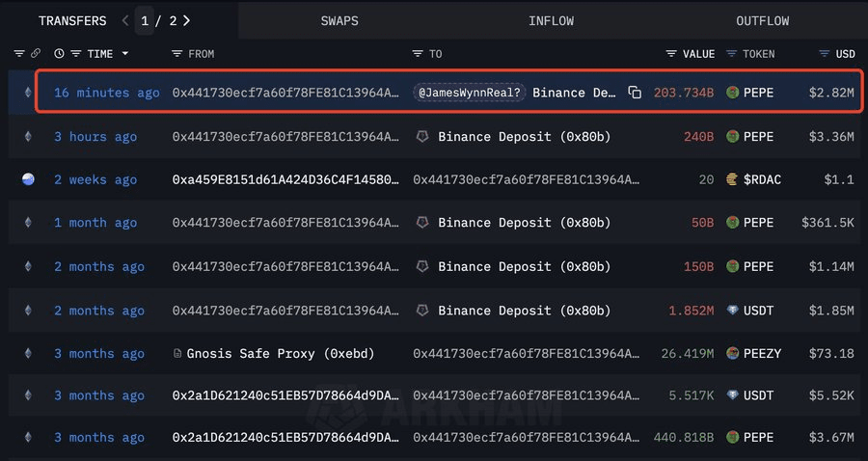Click the PEEZY token name
This screenshot has width=868, height=461.
(762, 354)
